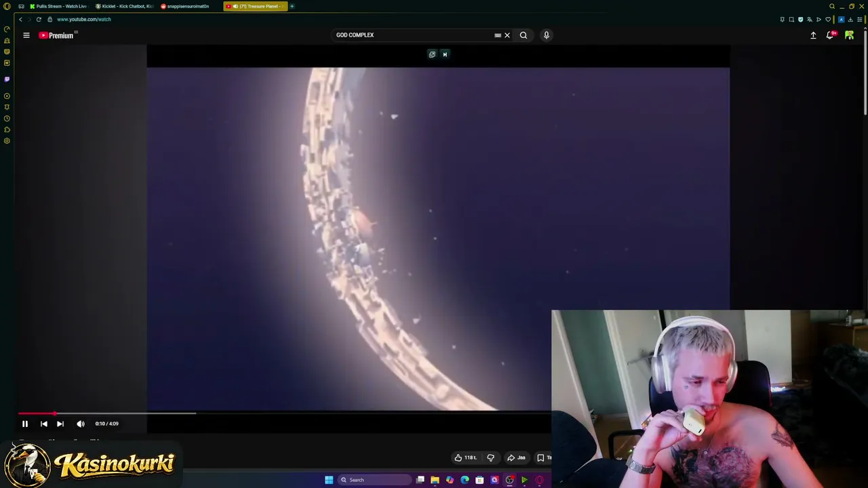The width and height of the screenshot is (868, 488).
Task: Open File Explorer from the taskbar
Action: coord(435,480)
